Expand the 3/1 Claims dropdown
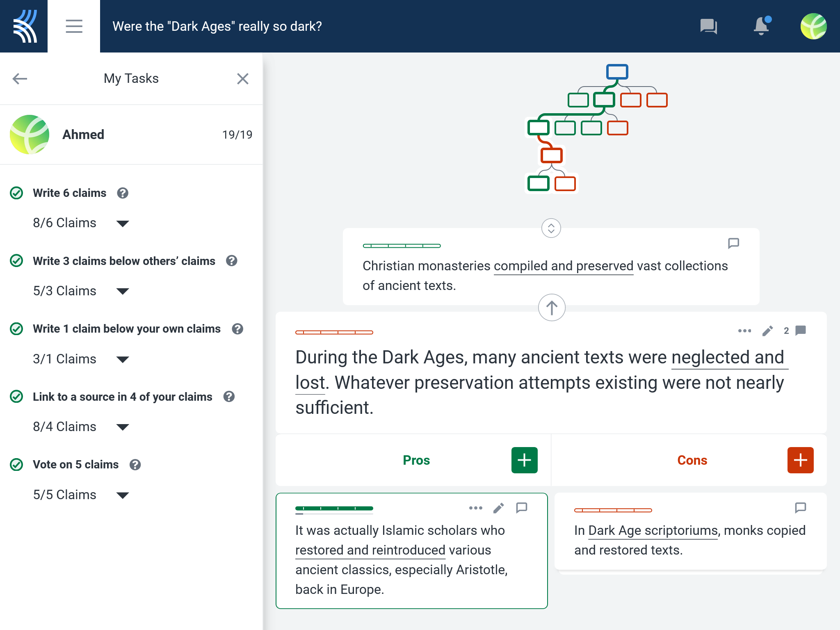The height and width of the screenshot is (630, 840). point(123,359)
